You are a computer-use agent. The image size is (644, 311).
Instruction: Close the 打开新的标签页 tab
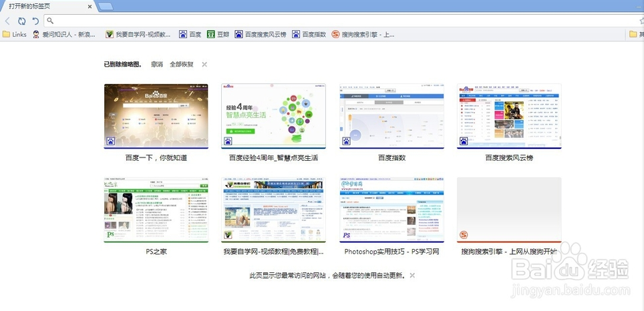(90, 7)
